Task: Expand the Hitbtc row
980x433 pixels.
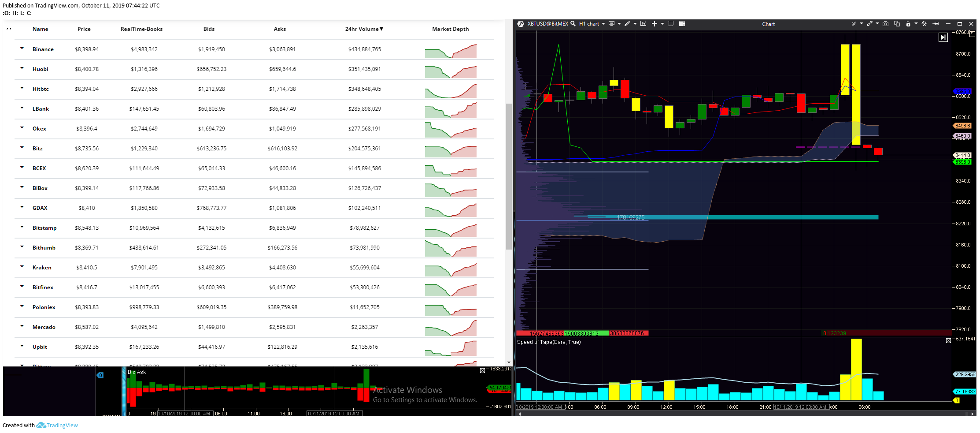Action: pyautogui.click(x=22, y=88)
